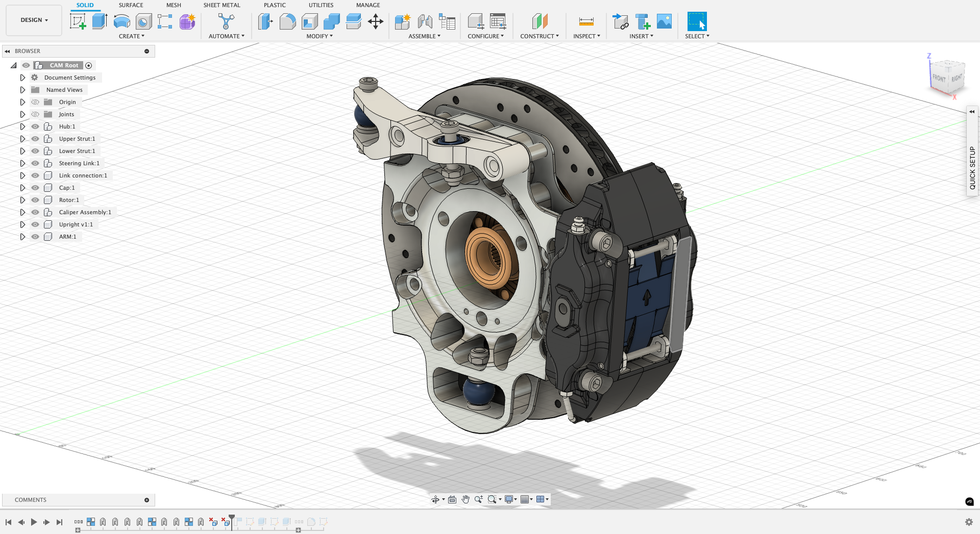The height and width of the screenshot is (534, 980).
Task: Toggle visibility of Lower Strut:1
Action: pyautogui.click(x=35, y=151)
